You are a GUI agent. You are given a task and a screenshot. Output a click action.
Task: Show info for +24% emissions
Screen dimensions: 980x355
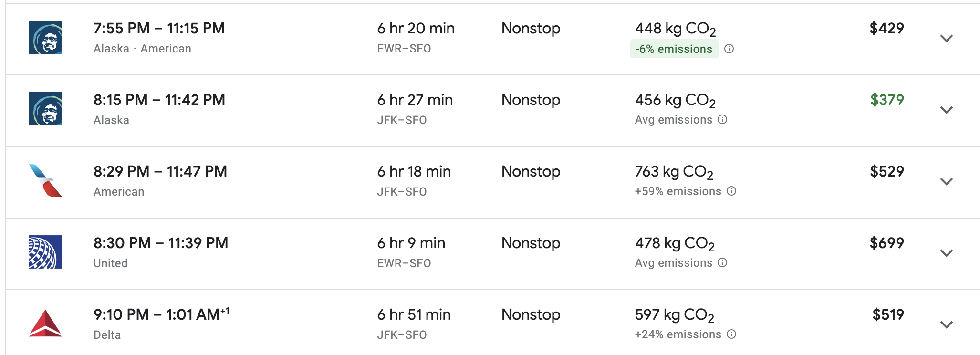click(731, 334)
